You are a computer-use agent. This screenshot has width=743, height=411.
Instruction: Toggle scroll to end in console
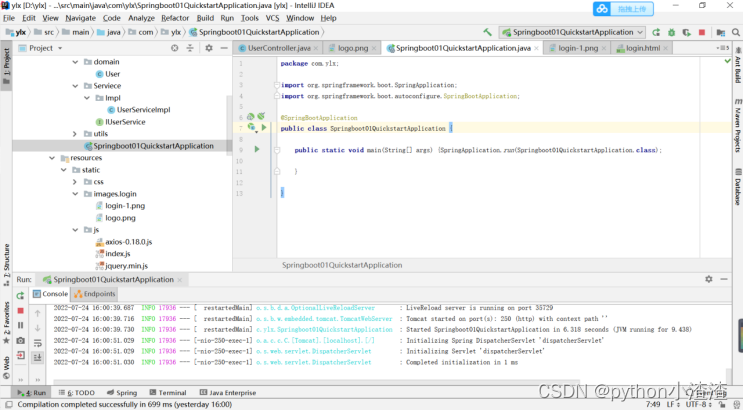[37, 357]
